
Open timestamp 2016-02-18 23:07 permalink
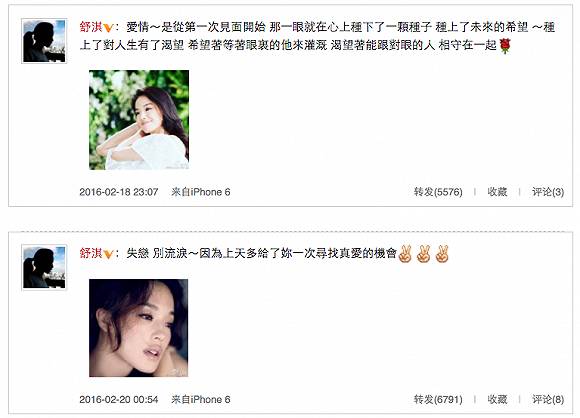[x=119, y=192]
